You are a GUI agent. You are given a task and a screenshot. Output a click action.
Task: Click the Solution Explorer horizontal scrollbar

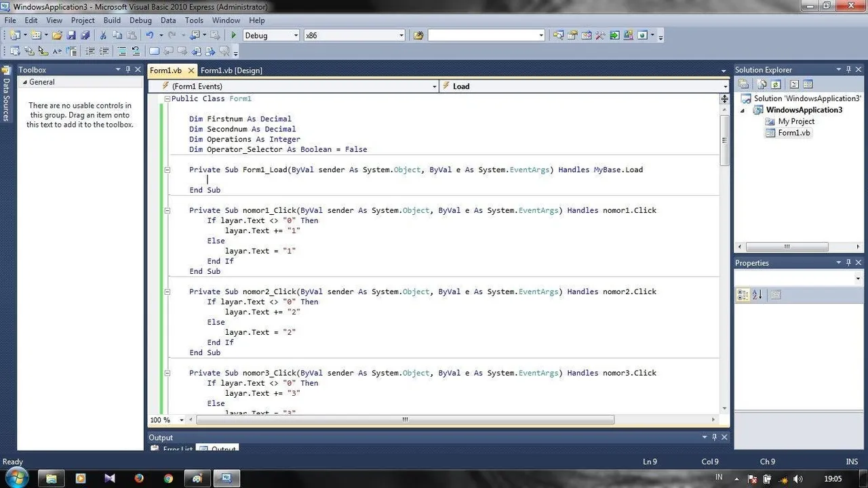pyautogui.click(x=787, y=247)
